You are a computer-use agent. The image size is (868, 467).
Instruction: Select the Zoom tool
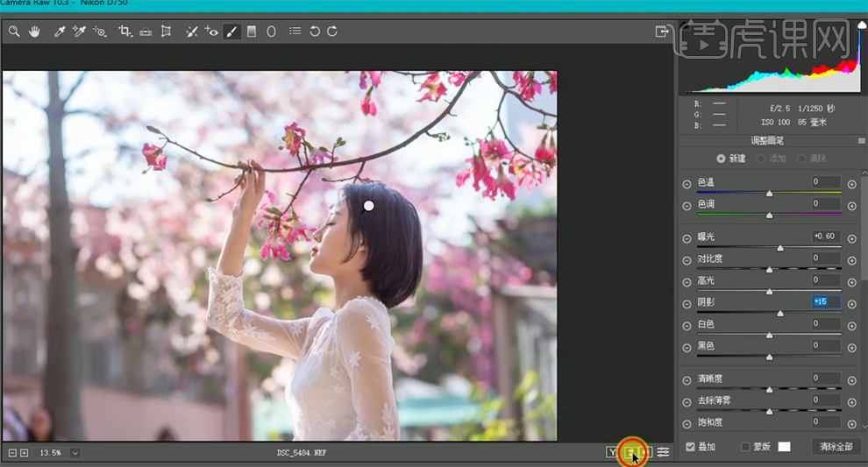14,32
